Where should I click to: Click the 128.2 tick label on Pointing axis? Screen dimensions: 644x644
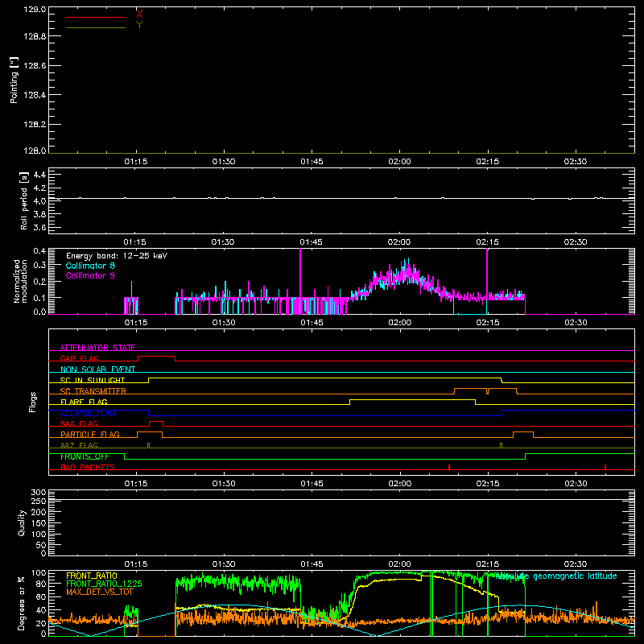pos(35,125)
